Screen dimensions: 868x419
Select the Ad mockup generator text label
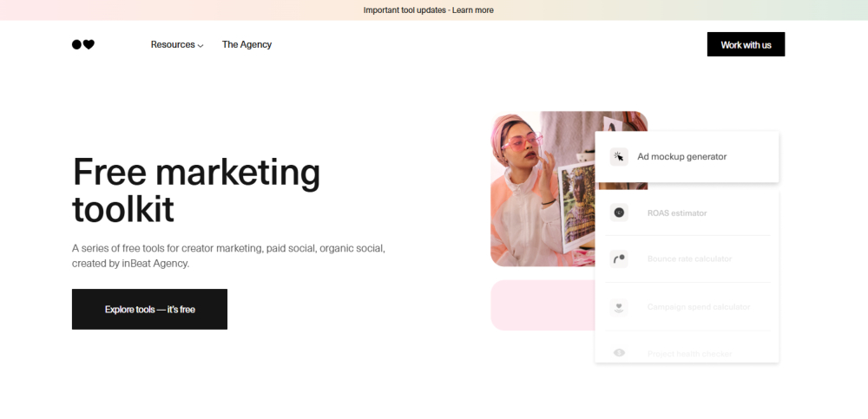(681, 157)
